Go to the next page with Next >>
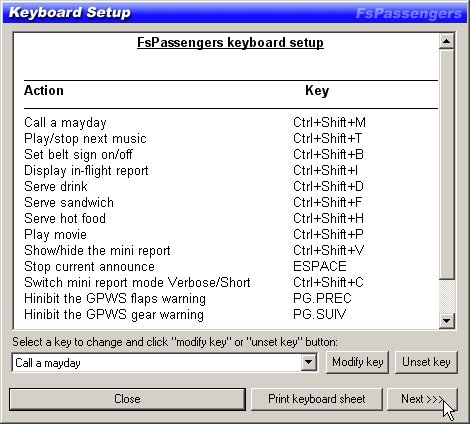 click(422, 399)
